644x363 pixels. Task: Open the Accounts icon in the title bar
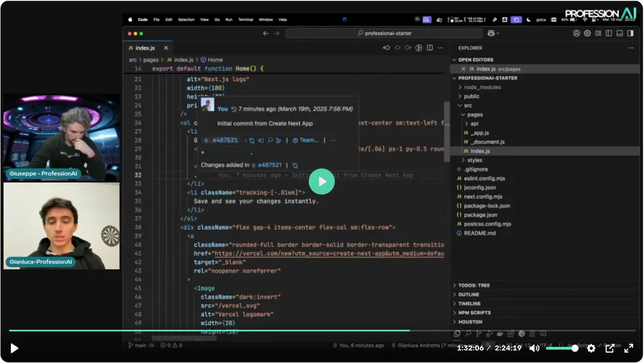coord(576,33)
